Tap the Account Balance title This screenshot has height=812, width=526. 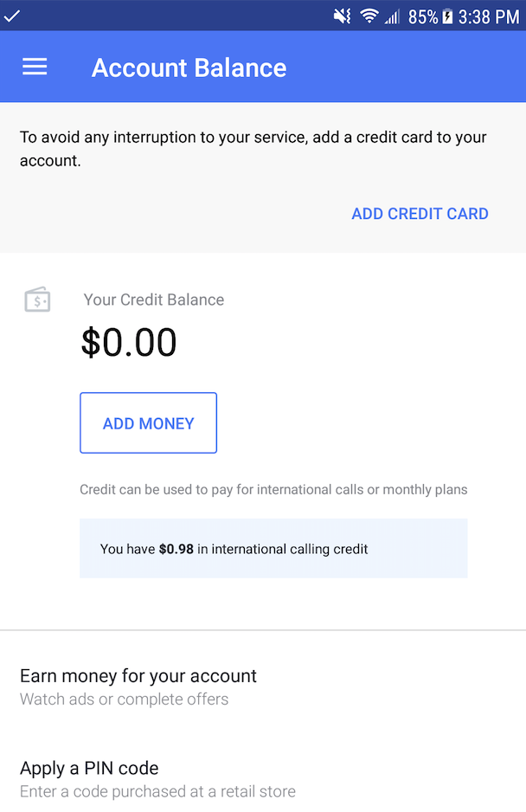pyautogui.click(x=189, y=68)
